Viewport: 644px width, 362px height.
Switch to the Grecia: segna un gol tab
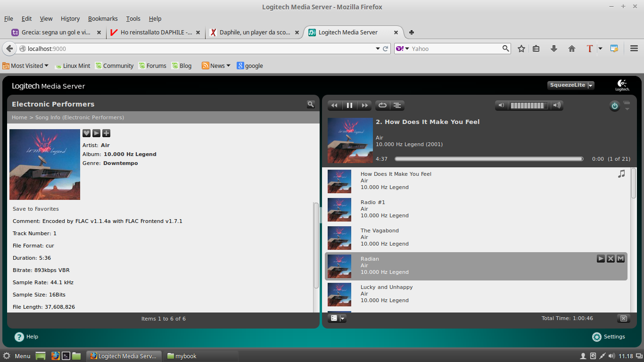point(57,33)
